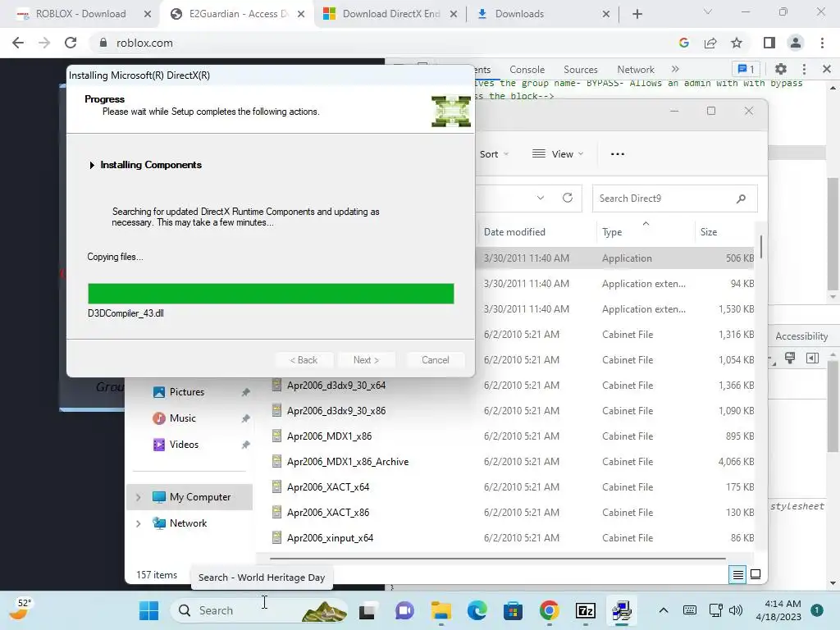Viewport: 840px width, 630px height.
Task: Click the Google icon in address bar
Action: coord(683,43)
